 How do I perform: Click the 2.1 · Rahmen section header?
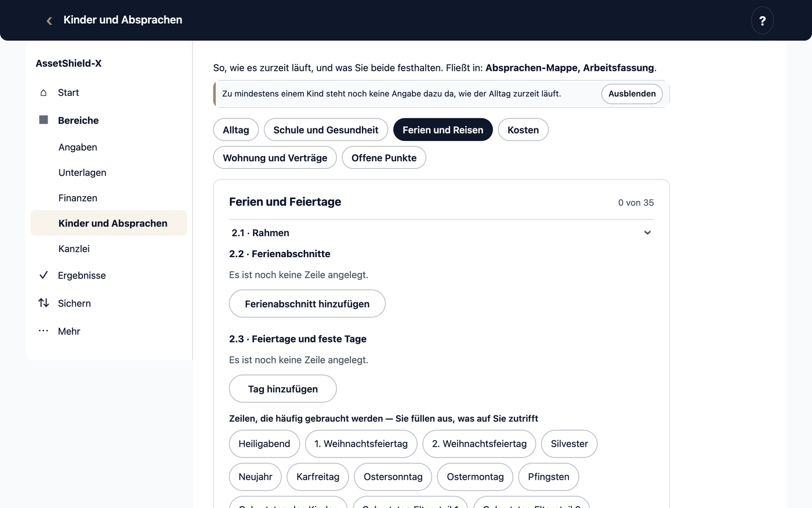(x=441, y=233)
